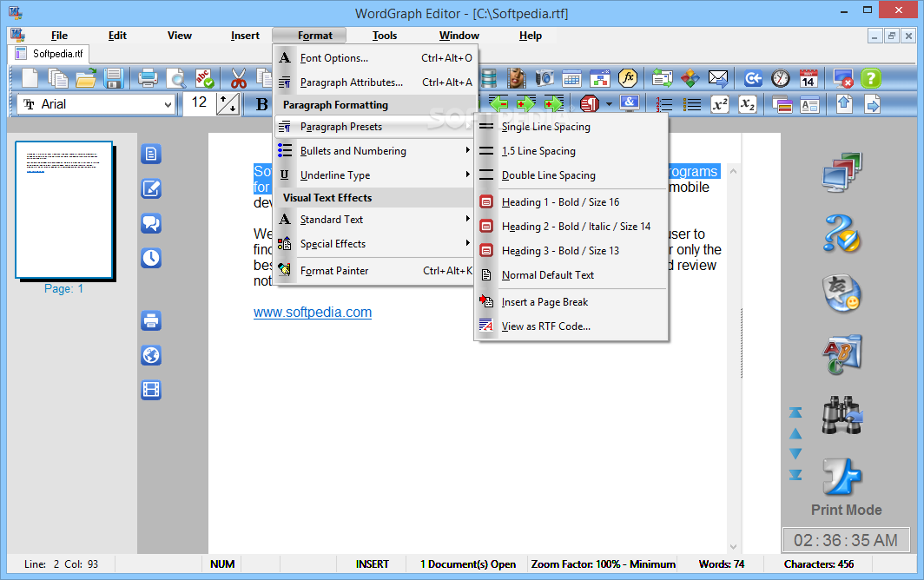Apply Heading 2 - Bold / Italic / Size 14
The height and width of the screenshot is (580, 924).
571,227
